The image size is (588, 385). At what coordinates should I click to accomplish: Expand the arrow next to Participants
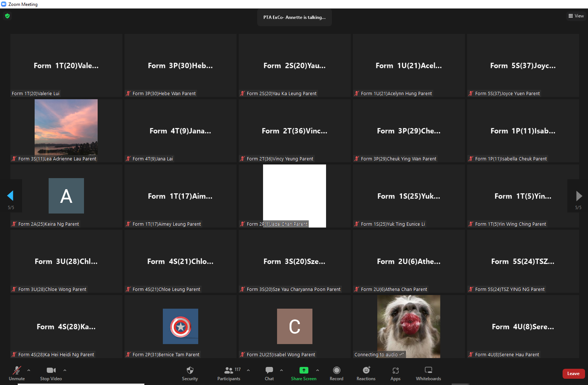(x=248, y=370)
